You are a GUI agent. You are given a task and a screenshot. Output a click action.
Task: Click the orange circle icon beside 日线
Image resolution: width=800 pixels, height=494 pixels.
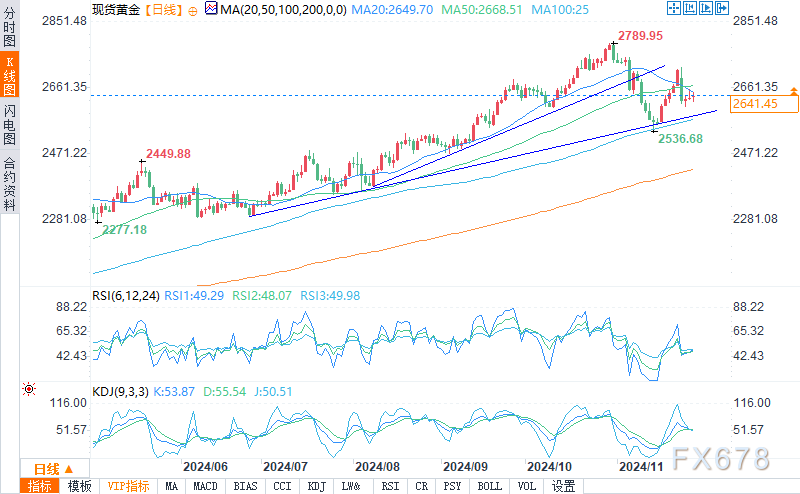[192, 11]
